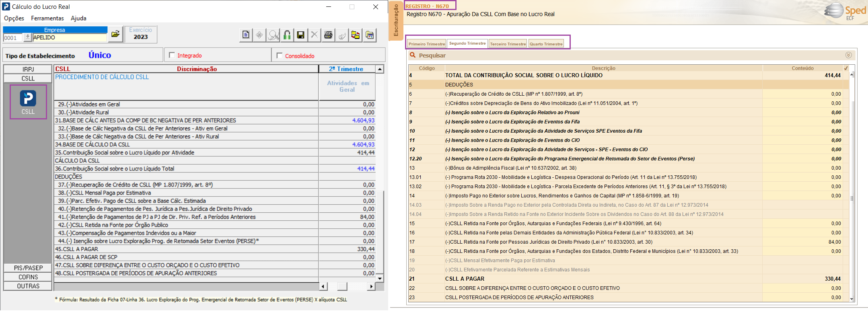Viewport: 868px width, 312px height.
Task: Select the PIS/PASEP section button
Action: [x=28, y=268]
